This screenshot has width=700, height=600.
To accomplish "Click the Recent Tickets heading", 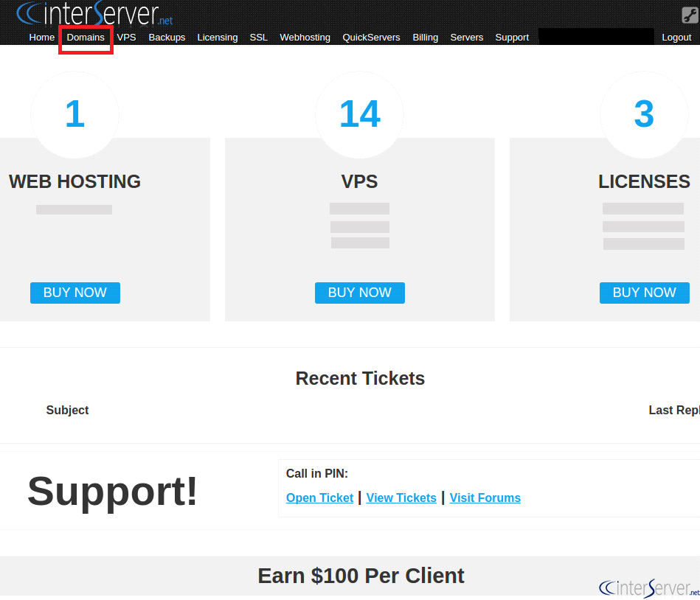I will (x=360, y=378).
